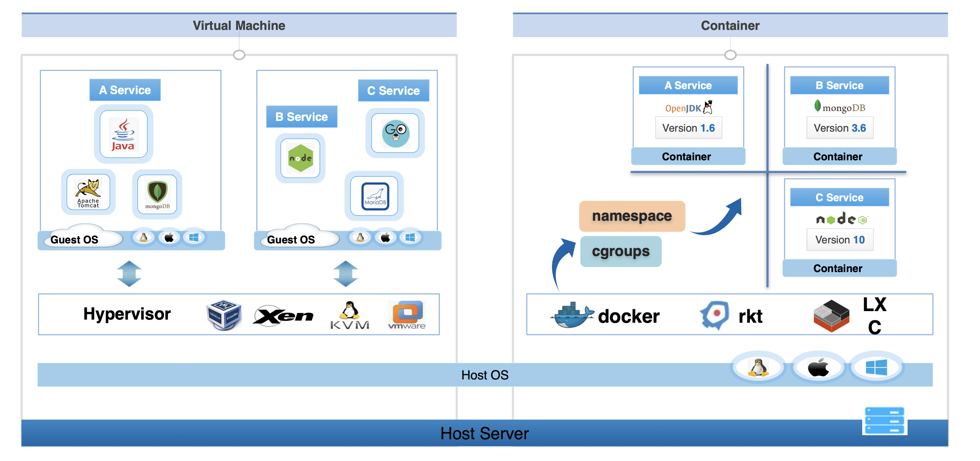Click the rkt rocket icon
Viewport: 980px width, 461px height.
click(x=715, y=315)
